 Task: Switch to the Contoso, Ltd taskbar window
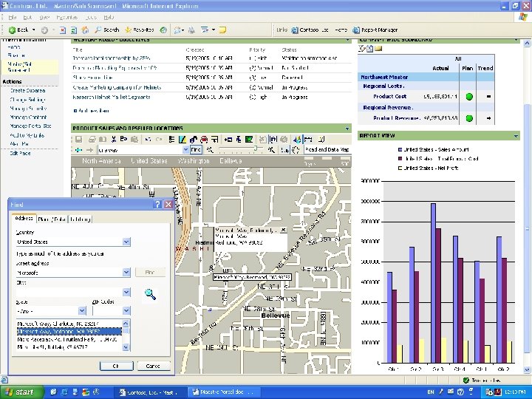click(x=149, y=392)
